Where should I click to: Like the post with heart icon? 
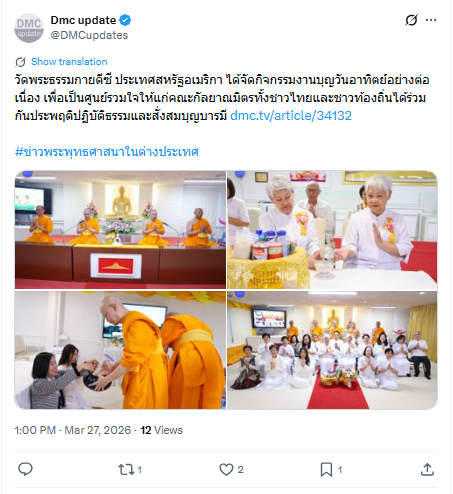226,470
